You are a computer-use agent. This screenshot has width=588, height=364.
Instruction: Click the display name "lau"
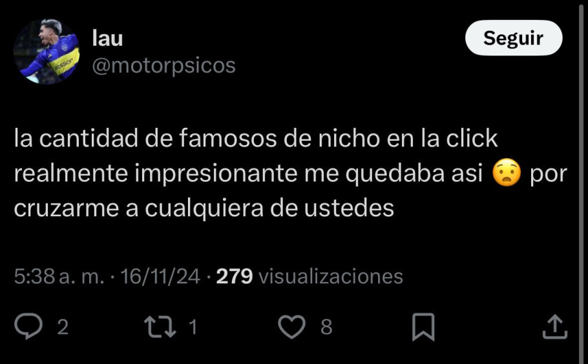click(x=107, y=39)
